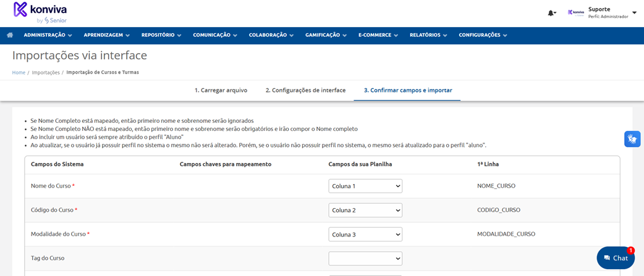Open Código do Curso column dropdown
This screenshot has width=644, height=276.
click(365, 210)
